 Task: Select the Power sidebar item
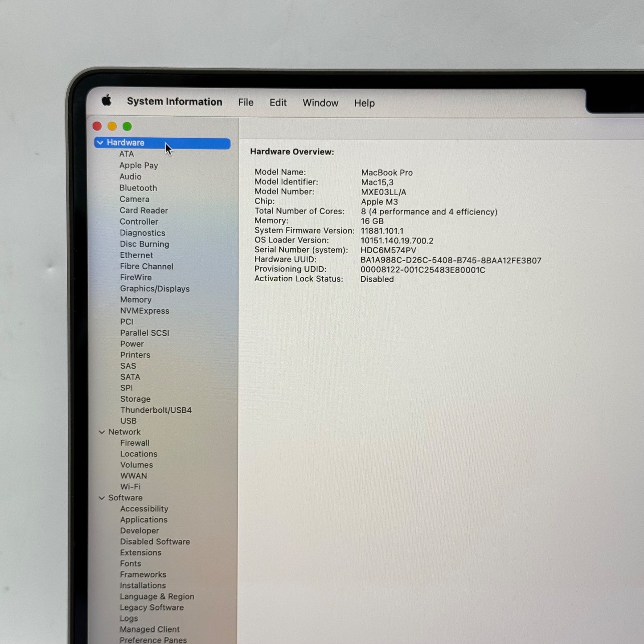132,344
